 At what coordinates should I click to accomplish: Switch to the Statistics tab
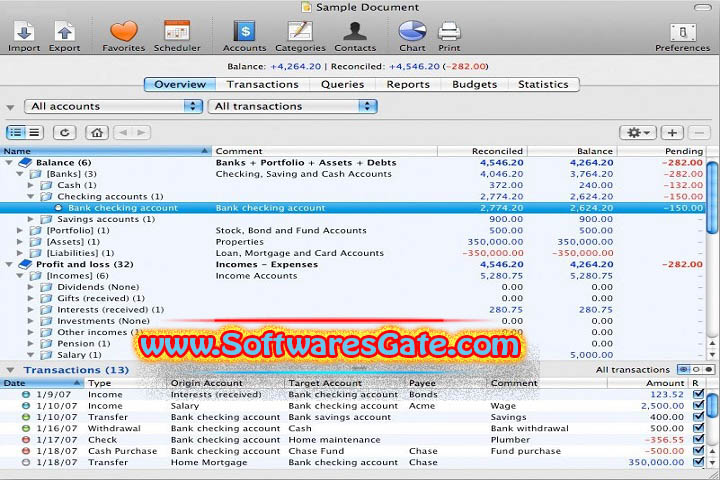tap(543, 85)
